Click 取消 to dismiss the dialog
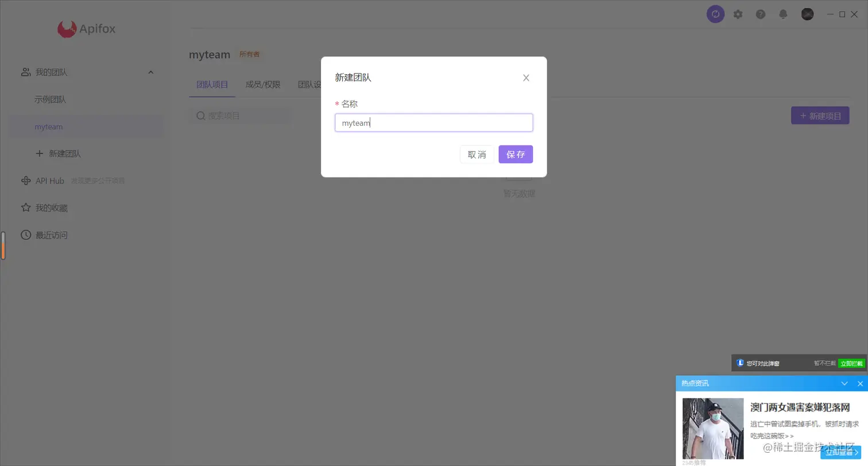This screenshot has height=466, width=868. [x=476, y=154]
